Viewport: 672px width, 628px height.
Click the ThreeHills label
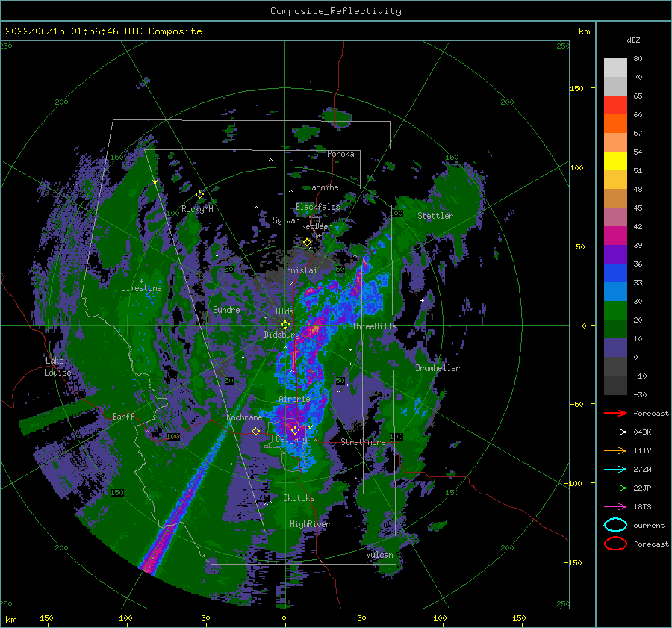tap(375, 326)
